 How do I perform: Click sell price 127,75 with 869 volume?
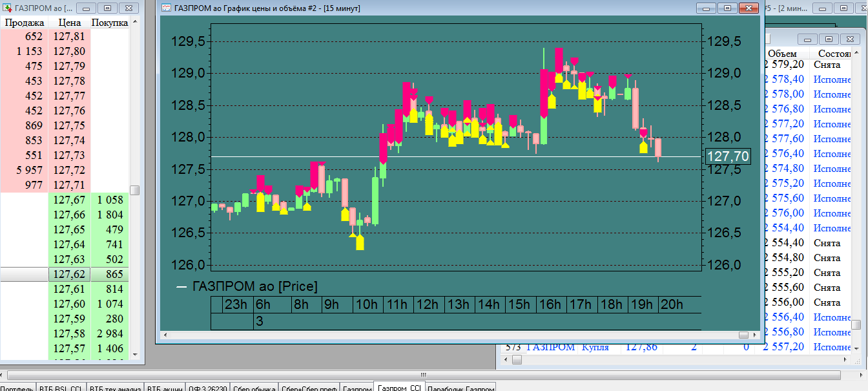click(69, 126)
